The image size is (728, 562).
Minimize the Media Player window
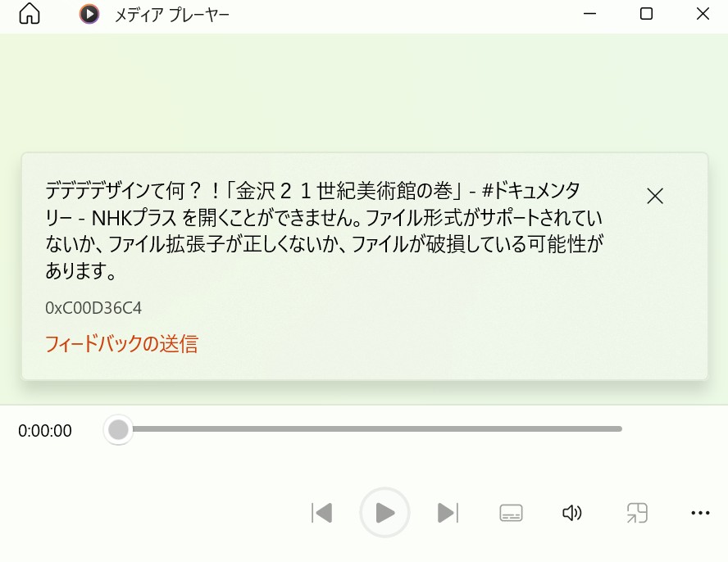point(589,14)
